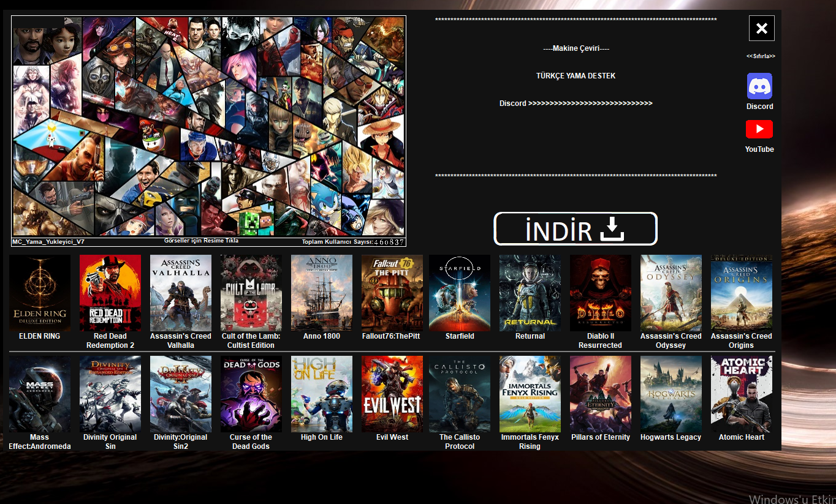Click the 'Pillars of Eternity' title text
The width and height of the screenshot is (836, 504).
click(x=601, y=437)
